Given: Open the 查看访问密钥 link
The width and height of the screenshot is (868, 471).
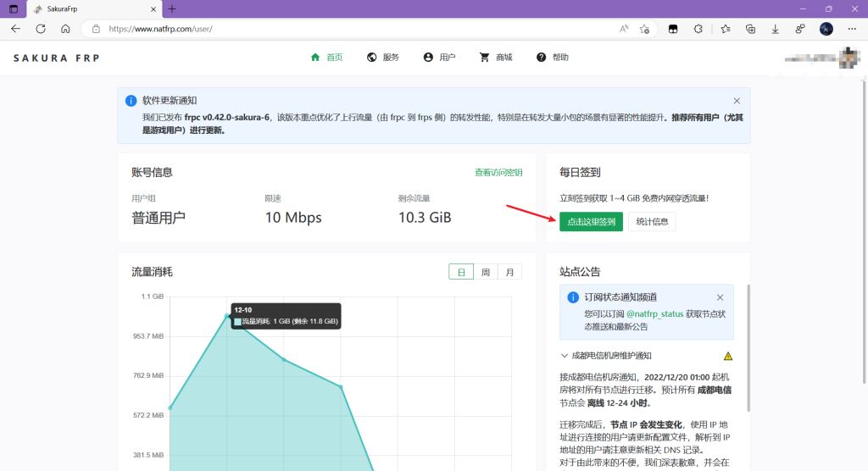Looking at the screenshot, I should (498, 172).
